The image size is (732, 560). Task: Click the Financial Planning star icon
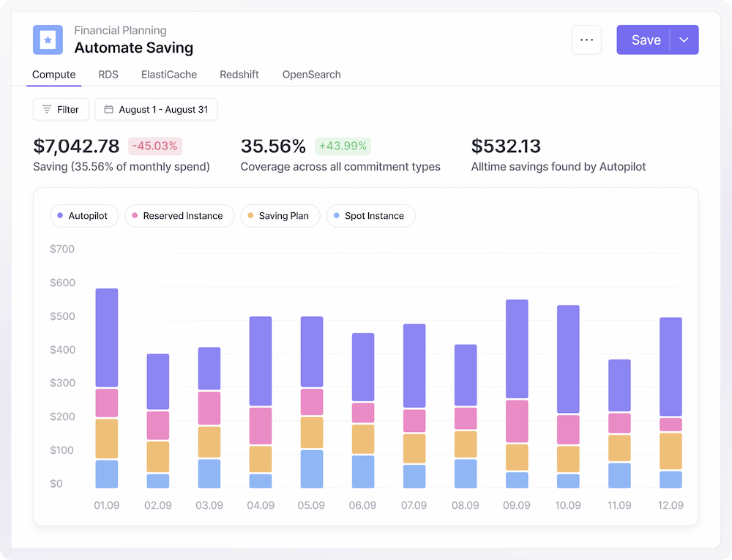click(48, 40)
